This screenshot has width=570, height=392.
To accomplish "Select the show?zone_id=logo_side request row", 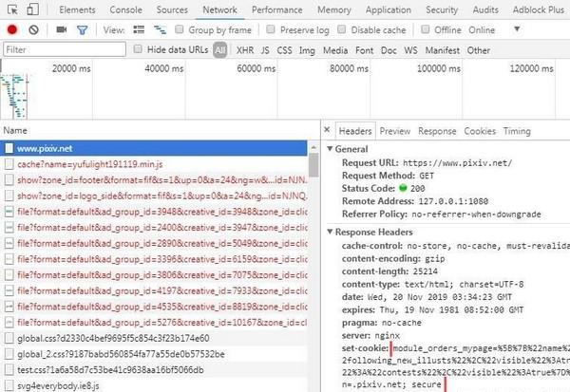I will (154, 196).
